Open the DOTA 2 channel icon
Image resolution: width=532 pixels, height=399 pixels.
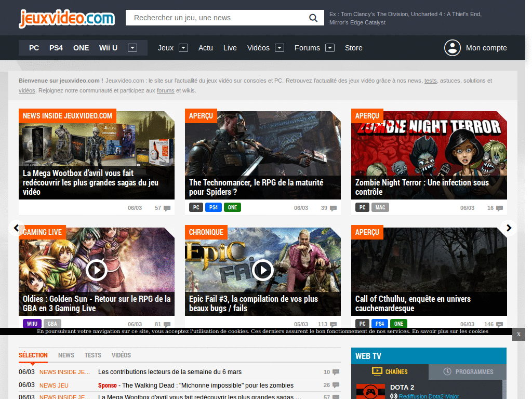370,392
